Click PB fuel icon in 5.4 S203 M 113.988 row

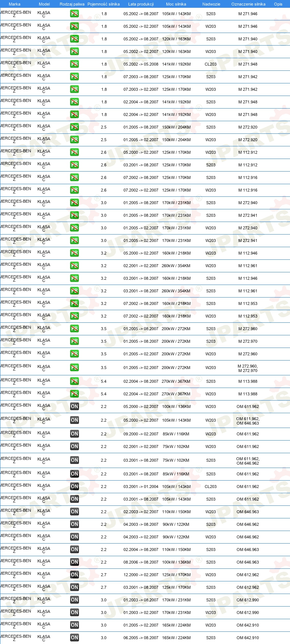[x=75, y=381]
